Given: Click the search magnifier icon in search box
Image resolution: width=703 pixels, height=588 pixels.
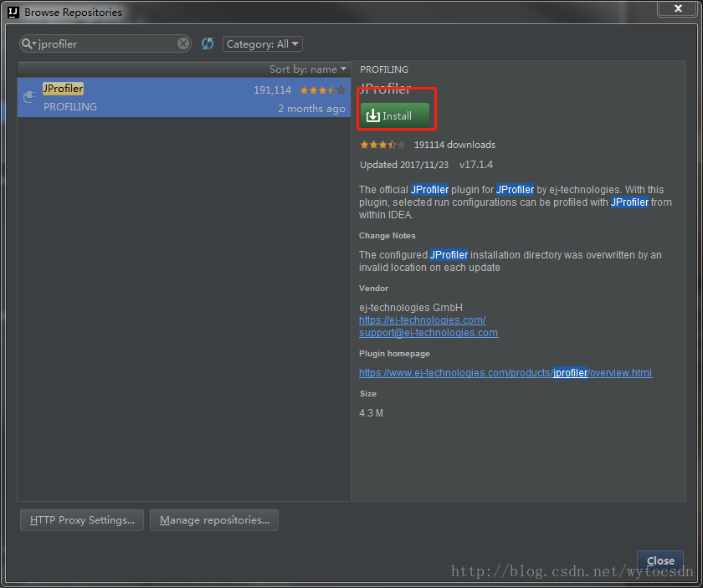Looking at the screenshot, I should 28,43.
